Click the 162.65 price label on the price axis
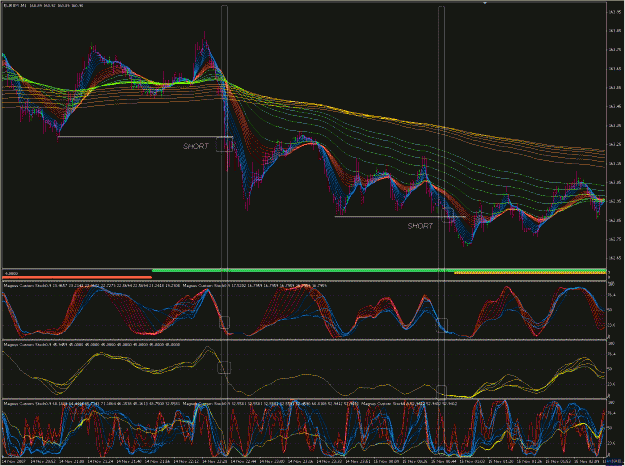This screenshot has width=625, height=466. (x=614, y=258)
